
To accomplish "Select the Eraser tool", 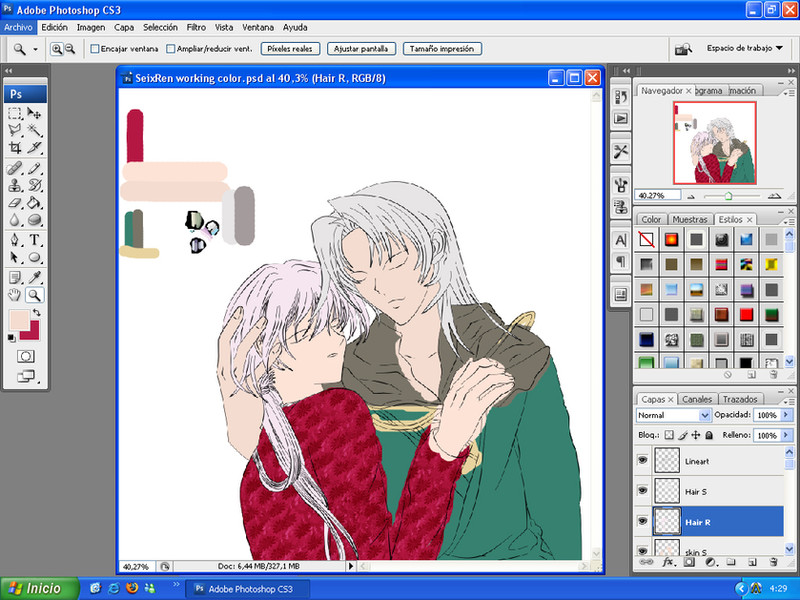I will (15, 203).
